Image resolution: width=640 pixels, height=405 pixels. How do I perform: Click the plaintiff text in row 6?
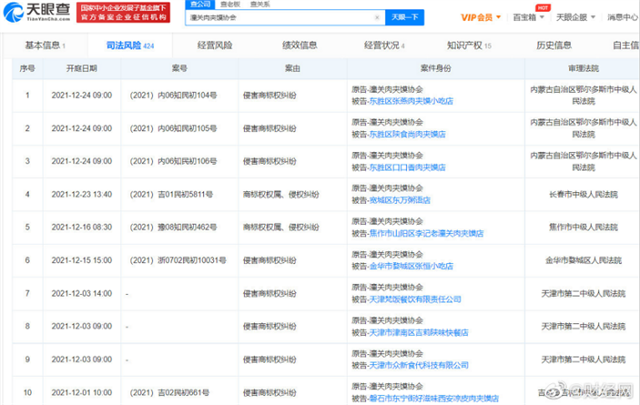pyautogui.click(x=387, y=254)
